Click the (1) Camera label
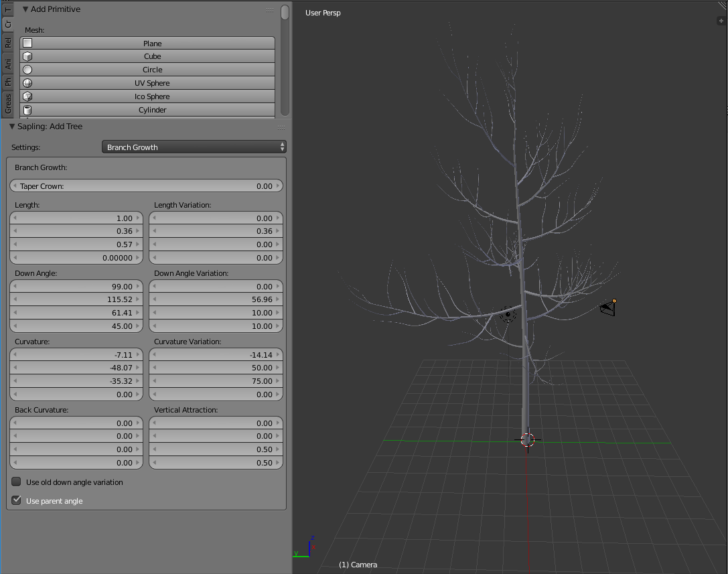728x574 pixels. 358,565
